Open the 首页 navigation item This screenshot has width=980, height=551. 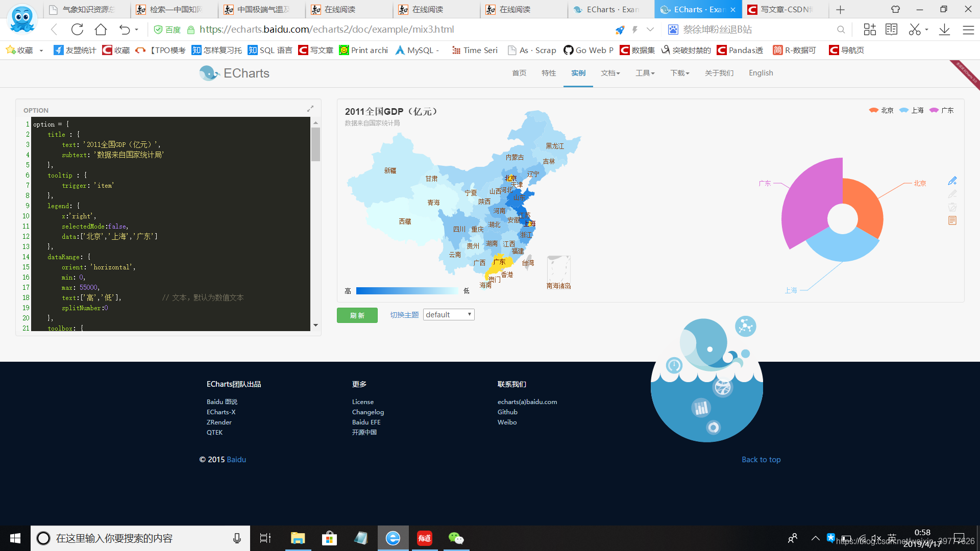tap(519, 73)
